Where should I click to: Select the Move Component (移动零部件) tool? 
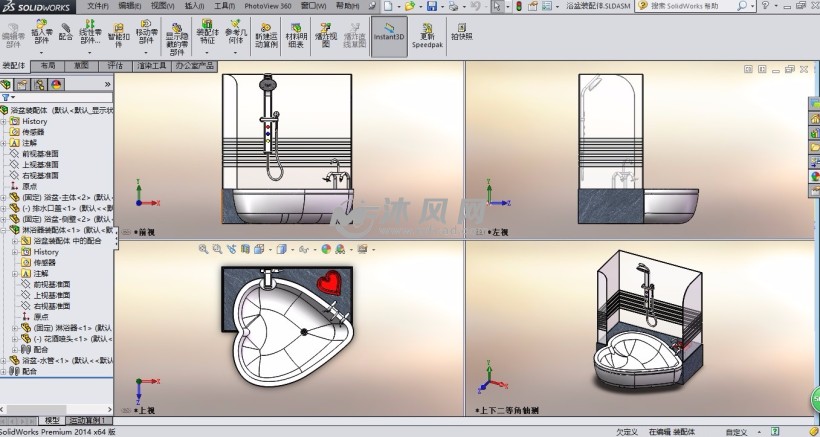coord(146,32)
